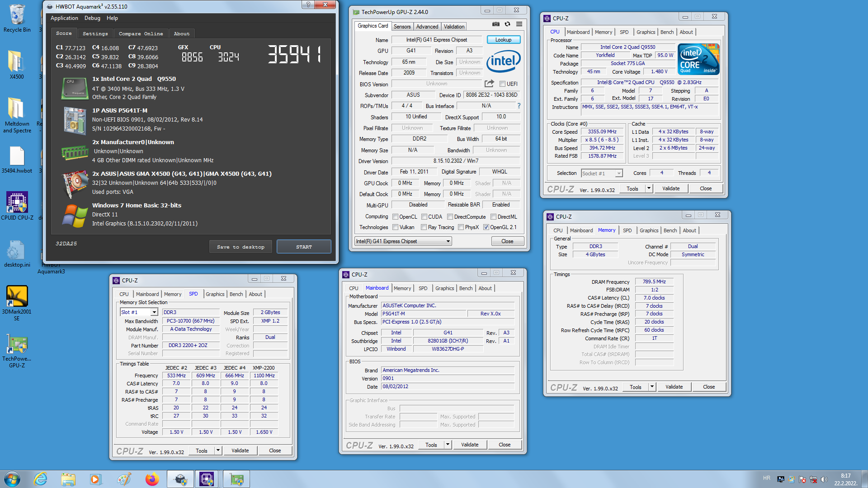The image size is (868, 488).
Task: Click the Name field in GPU-Z
Action: (x=436, y=40)
